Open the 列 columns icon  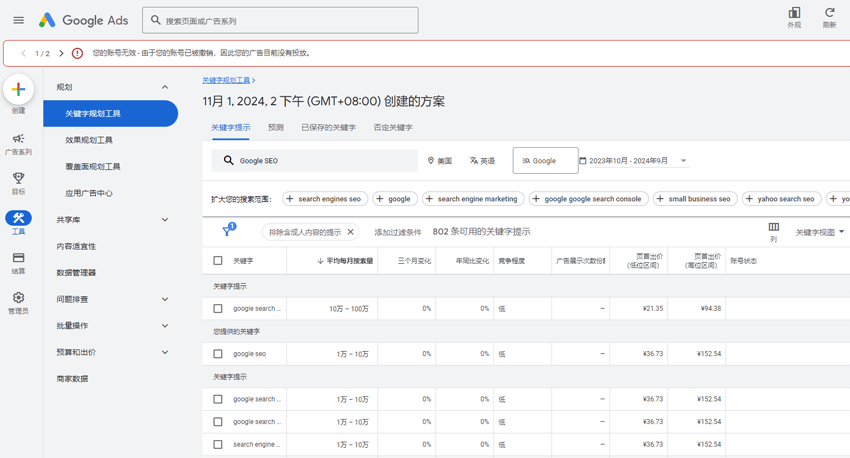tap(774, 232)
